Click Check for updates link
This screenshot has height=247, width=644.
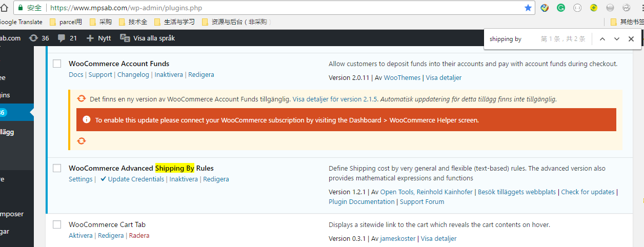pos(588,192)
